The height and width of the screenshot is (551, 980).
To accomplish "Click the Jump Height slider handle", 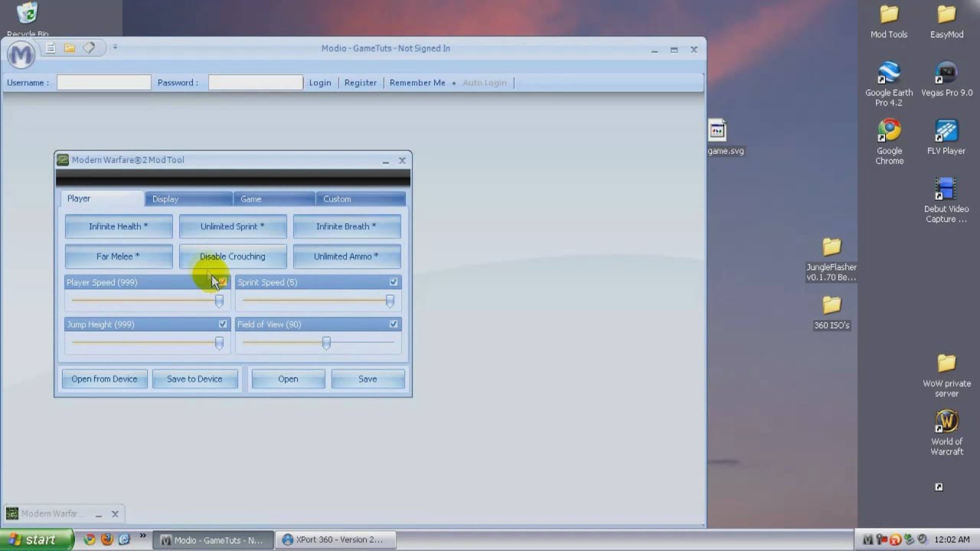I will [x=219, y=343].
